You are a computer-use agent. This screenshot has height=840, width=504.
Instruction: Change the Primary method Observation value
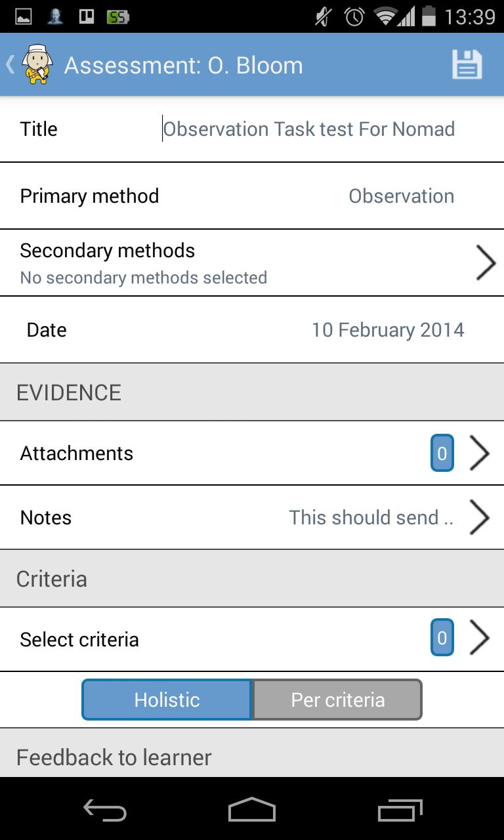pyautogui.click(x=401, y=196)
